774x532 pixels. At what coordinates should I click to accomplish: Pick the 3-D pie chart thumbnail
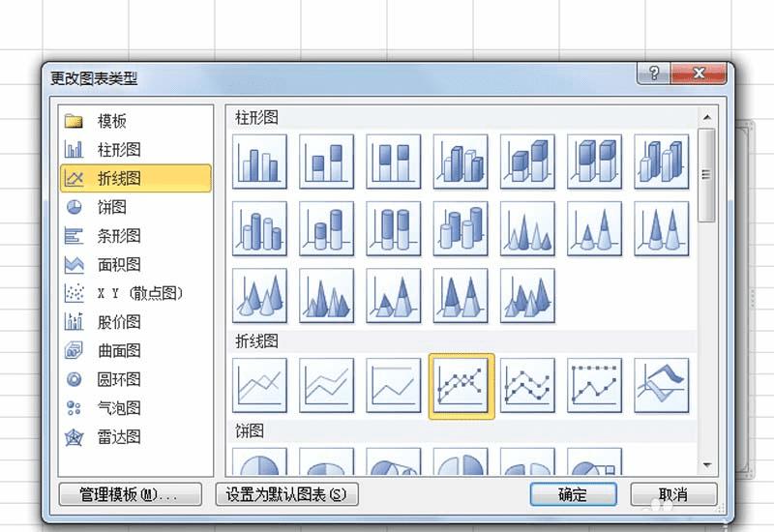[327, 461]
